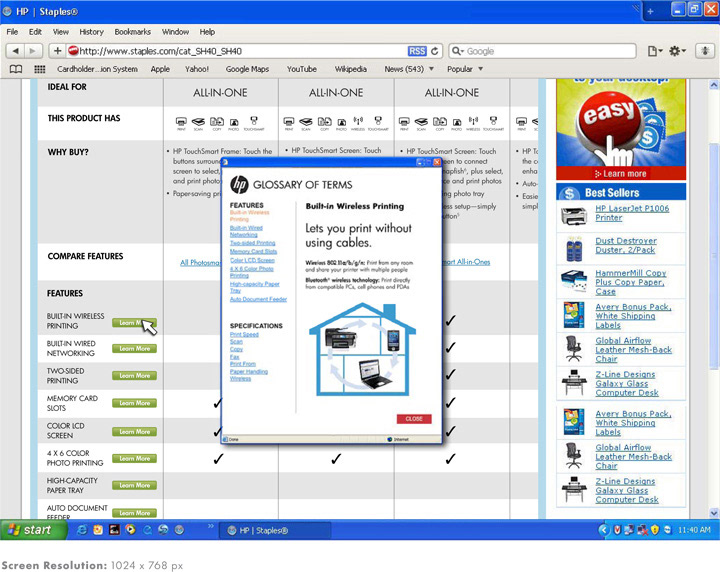Screen dimensions: 720x572
Task: Open Dust Destroyer Duster, 2/Pack link
Action: tap(626, 246)
